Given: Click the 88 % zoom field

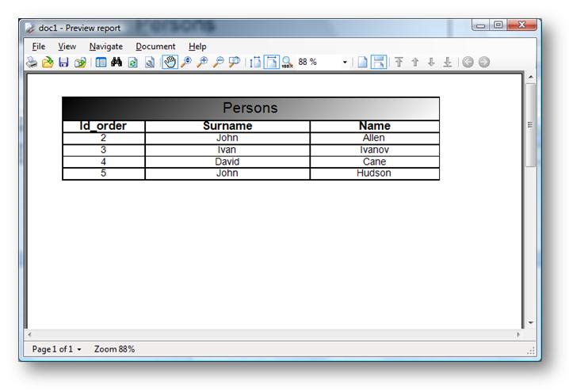Looking at the screenshot, I should point(319,62).
